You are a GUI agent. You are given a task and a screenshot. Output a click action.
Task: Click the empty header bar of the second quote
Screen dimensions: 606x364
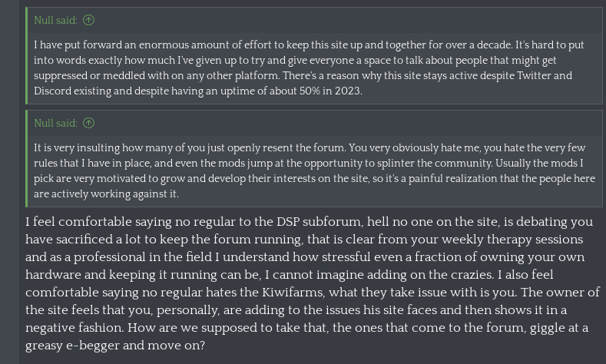[348, 123]
